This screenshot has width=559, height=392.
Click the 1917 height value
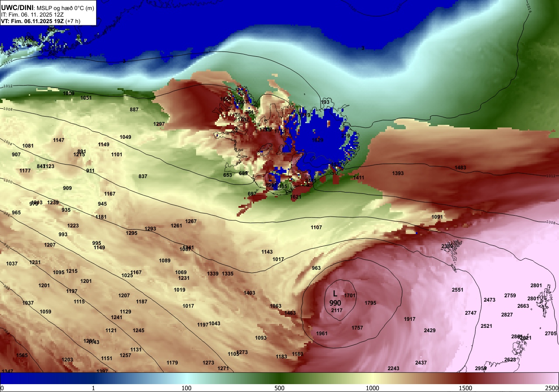click(x=410, y=320)
